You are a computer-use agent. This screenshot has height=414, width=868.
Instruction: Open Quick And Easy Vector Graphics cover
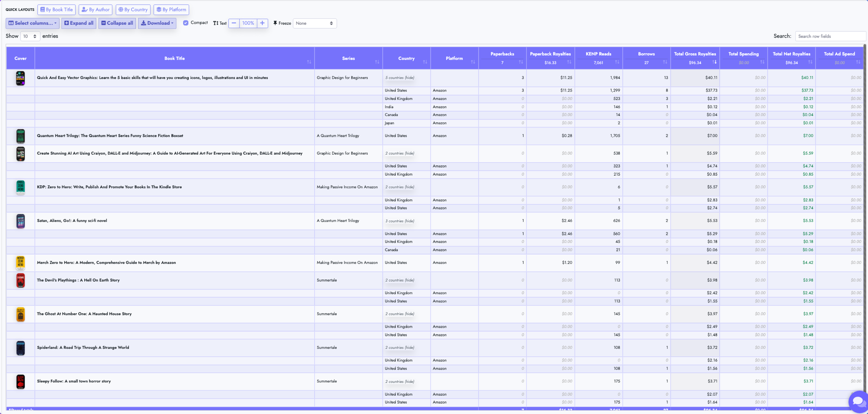20,78
